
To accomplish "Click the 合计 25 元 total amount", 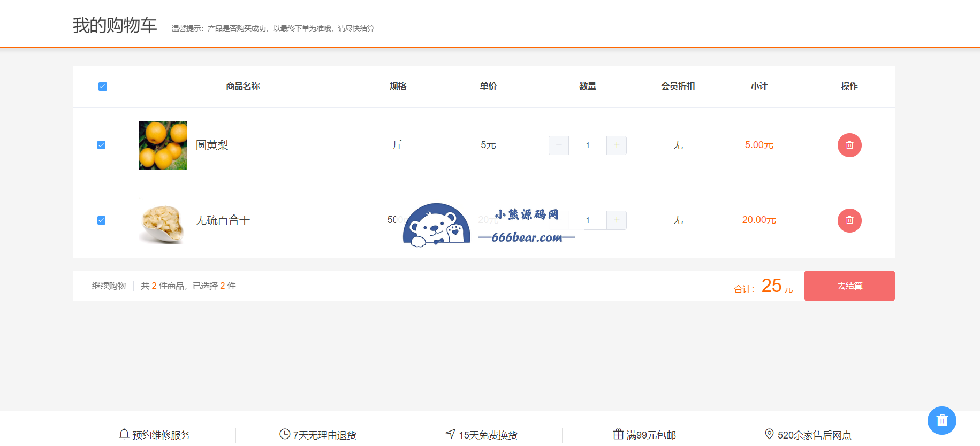I will pyautogui.click(x=763, y=286).
